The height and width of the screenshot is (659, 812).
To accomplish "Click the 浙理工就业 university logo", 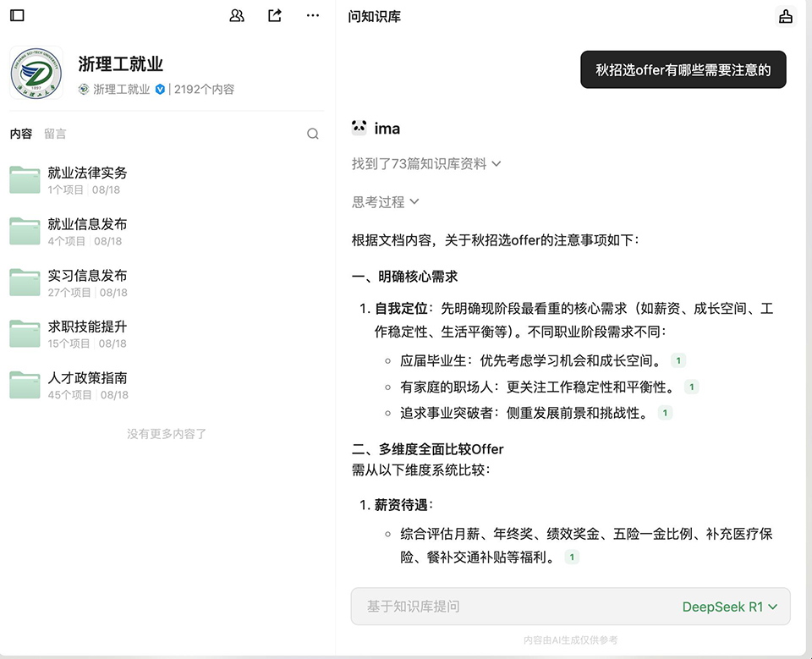I will [x=36, y=74].
